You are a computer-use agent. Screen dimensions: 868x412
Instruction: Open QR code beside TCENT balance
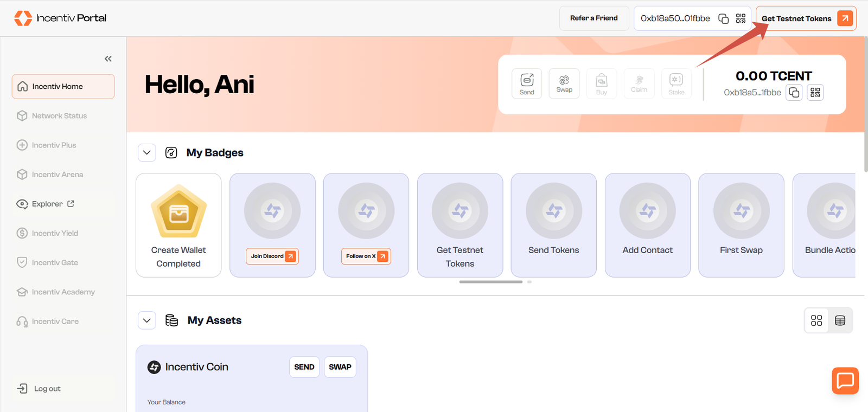(815, 93)
